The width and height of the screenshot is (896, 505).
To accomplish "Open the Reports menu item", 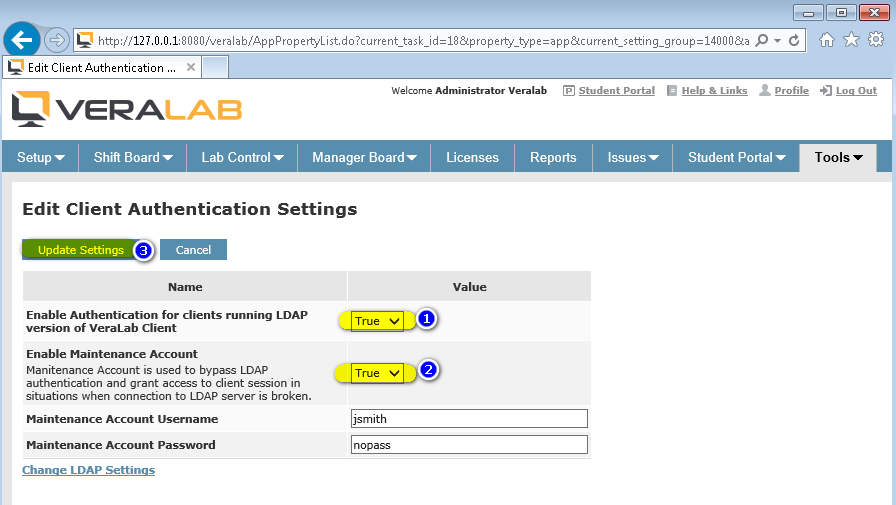I will click(553, 157).
